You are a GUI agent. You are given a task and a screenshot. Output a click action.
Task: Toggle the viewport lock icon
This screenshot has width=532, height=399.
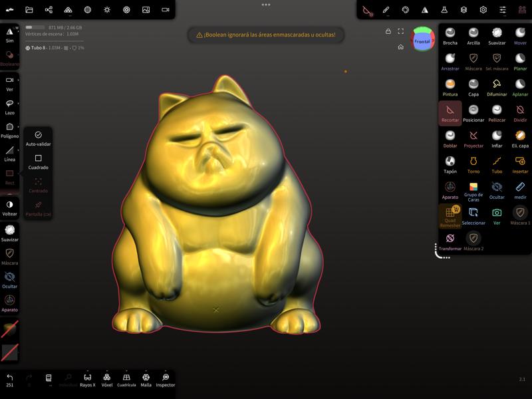point(388,31)
